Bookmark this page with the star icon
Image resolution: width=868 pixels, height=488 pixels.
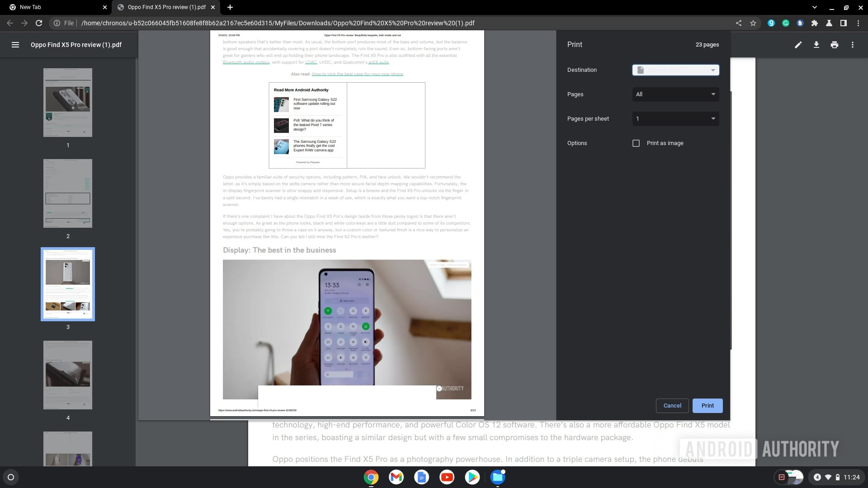(753, 23)
